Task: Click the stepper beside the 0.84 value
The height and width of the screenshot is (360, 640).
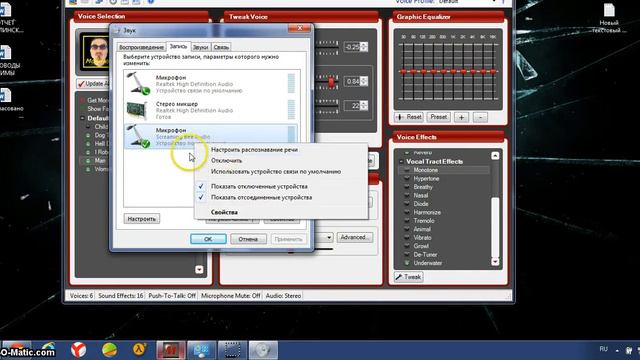Action: click(364, 81)
